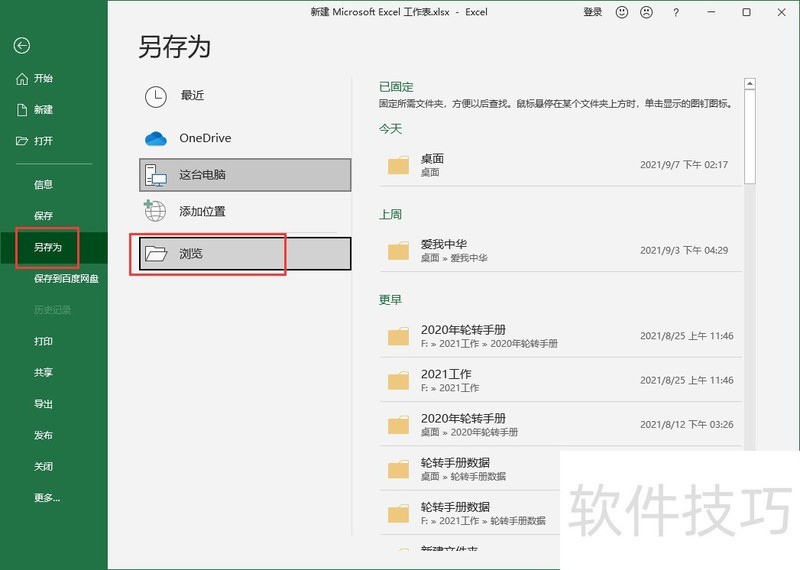Screen dimensions: 800x570
Task: Click the smiley feedback icon
Action: pyautogui.click(x=621, y=12)
